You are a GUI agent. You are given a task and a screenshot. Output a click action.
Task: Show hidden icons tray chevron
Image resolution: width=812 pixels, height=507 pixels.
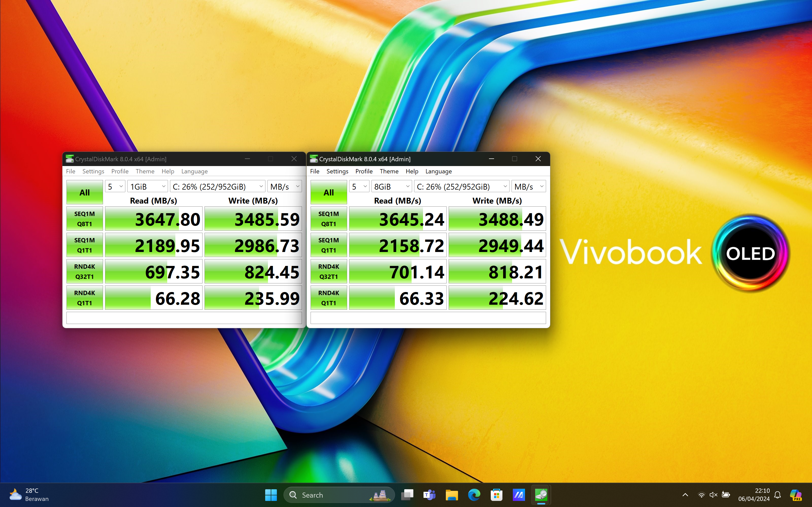coord(685,495)
